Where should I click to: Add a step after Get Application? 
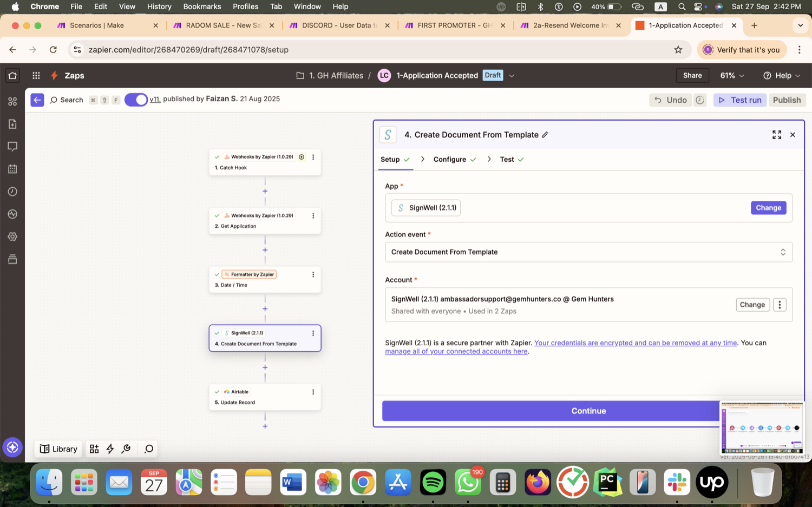tap(265, 250)
